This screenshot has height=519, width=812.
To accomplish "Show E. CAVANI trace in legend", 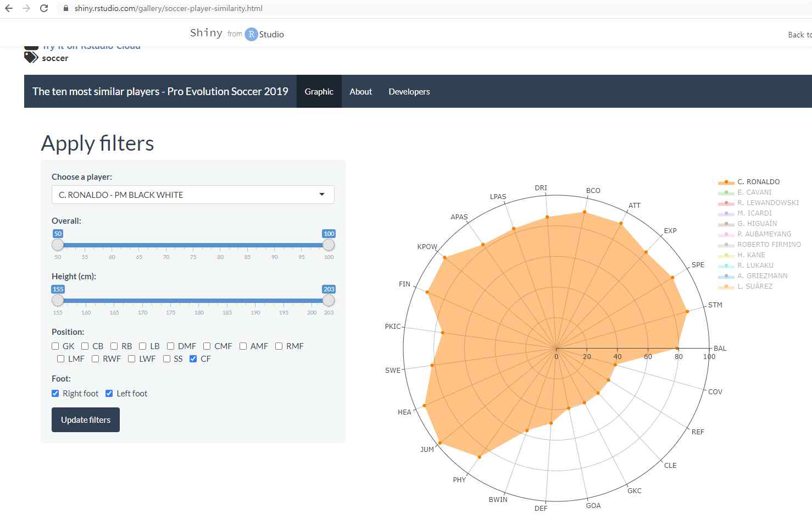I will coord(745,192).
